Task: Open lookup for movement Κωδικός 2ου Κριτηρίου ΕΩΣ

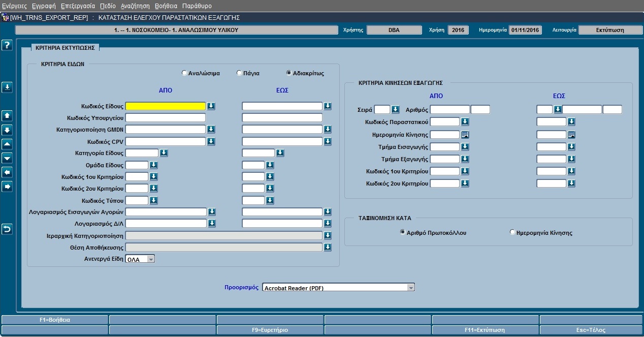Action: 571,183
